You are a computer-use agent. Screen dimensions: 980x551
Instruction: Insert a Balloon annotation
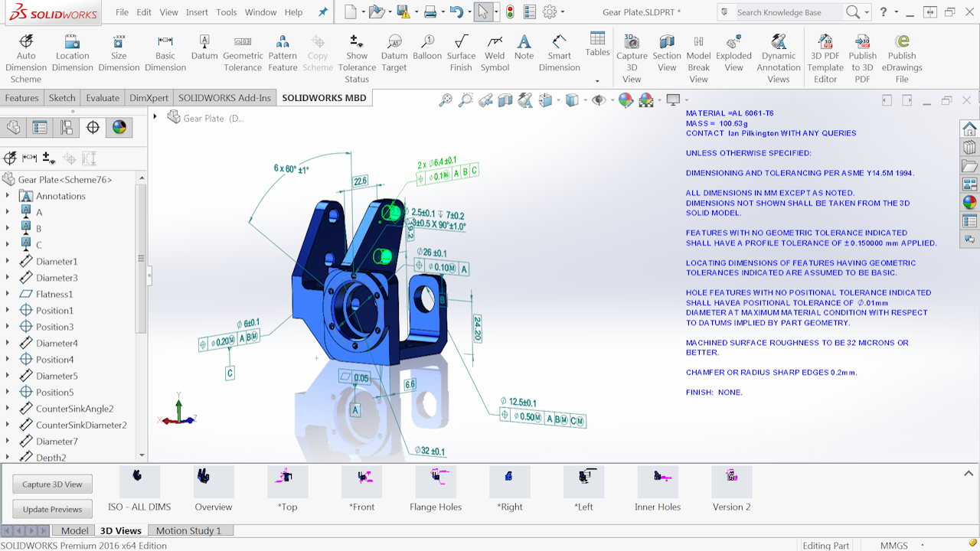pos(427,47)
